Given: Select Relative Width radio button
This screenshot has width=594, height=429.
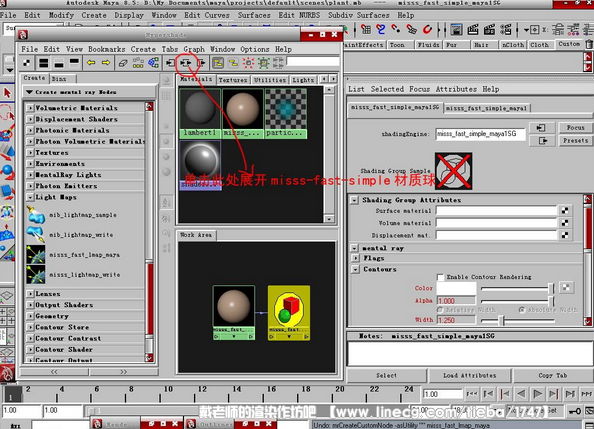Looking at the screenshot, I should tap(441, 310).
